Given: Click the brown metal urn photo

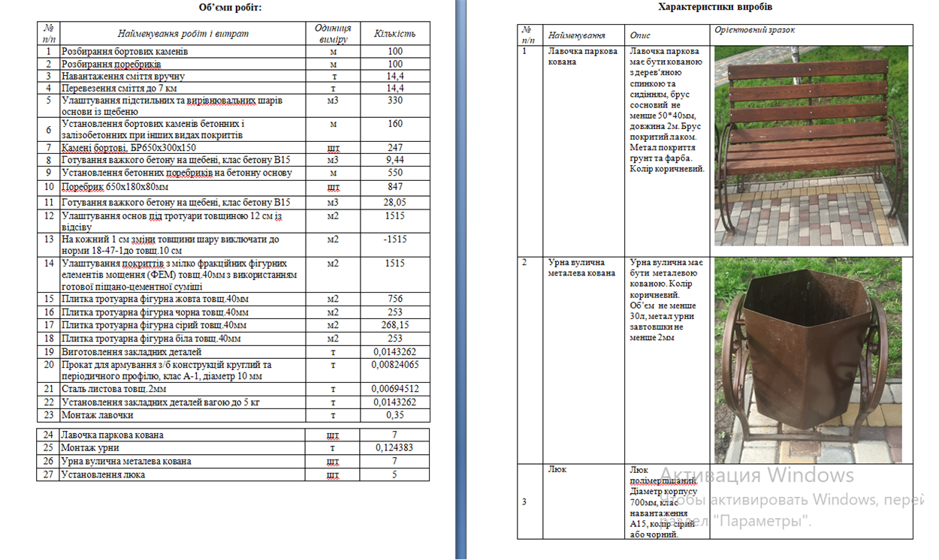Looking at the screenshot, I should (x=808, y=360).
